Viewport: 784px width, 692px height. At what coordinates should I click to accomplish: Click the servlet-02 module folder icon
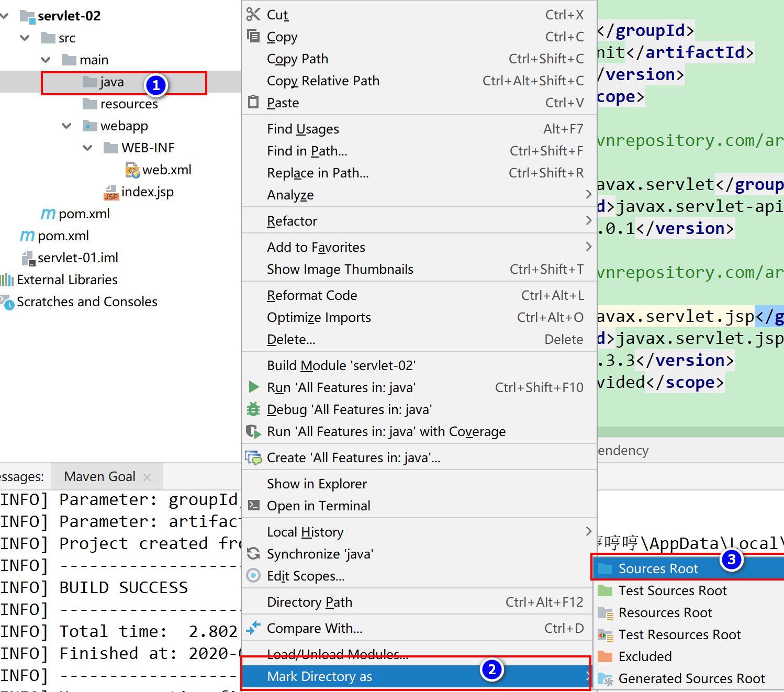point(27,16)
